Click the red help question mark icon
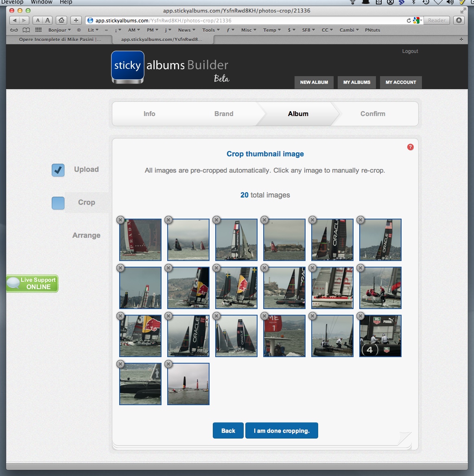This screenshot has height=476, width=474. pyautogui.click(x=410, y=147)
